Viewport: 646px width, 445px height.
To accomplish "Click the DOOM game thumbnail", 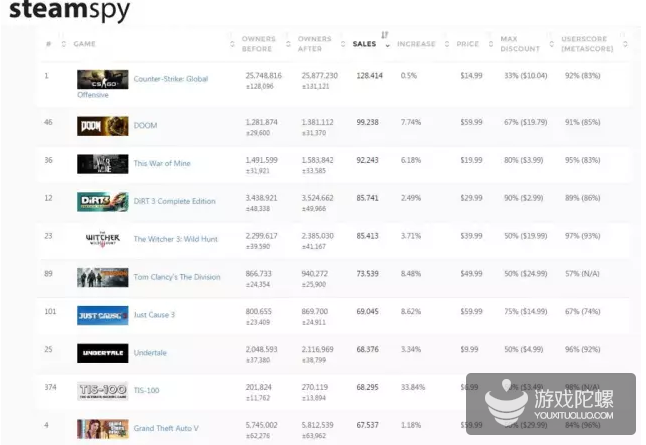I will click(103, 126).
